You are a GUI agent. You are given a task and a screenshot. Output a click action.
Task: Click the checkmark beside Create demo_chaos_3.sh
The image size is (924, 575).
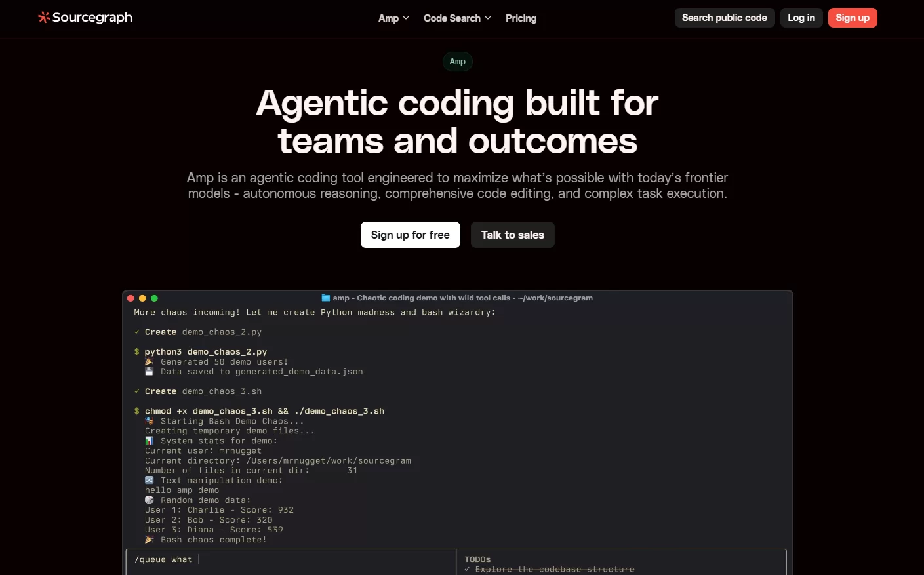(137, 391)
